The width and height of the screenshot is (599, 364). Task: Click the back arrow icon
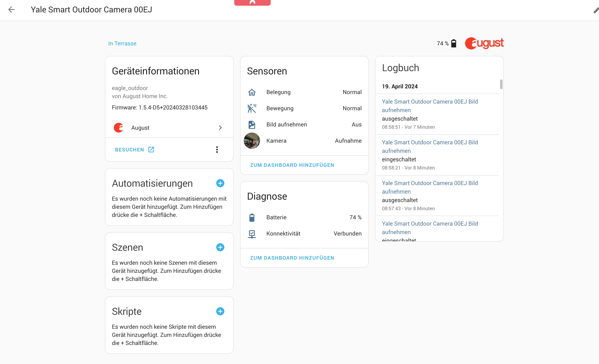click(x=11, y=10)
